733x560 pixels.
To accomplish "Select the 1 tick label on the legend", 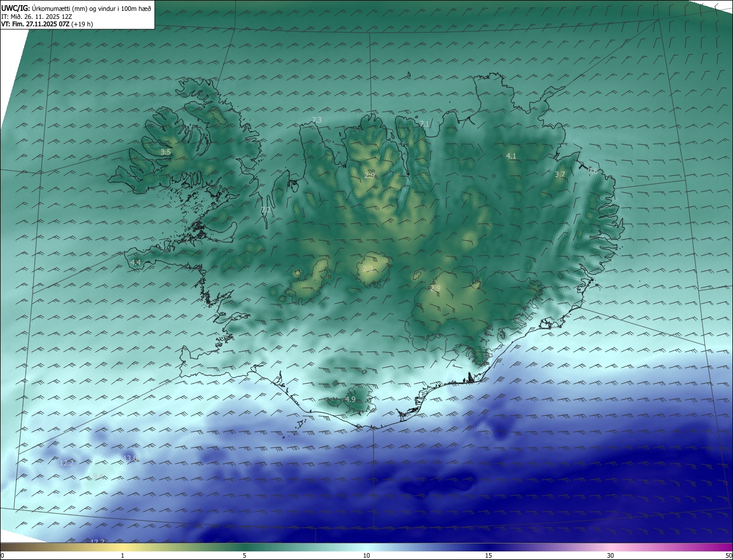I will tap(123, 555).
